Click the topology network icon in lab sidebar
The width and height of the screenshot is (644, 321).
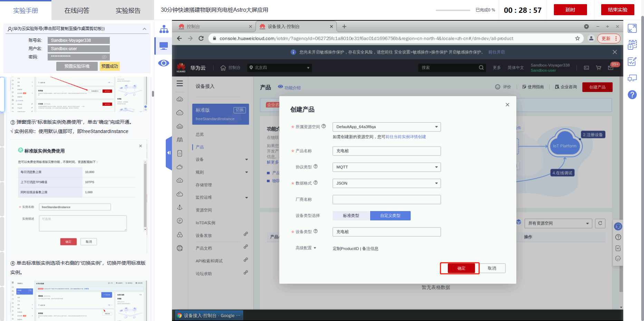click(x=164, y=29)
